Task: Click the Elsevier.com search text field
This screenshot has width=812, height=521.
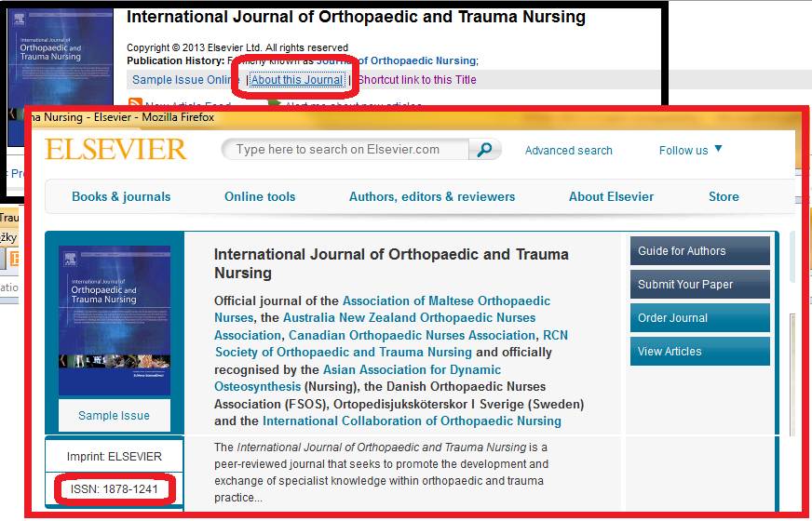Action: point(345,150)
